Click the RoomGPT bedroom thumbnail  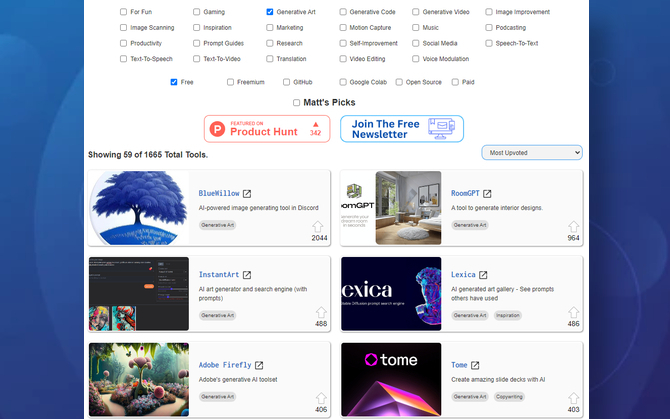click(391, 208)
